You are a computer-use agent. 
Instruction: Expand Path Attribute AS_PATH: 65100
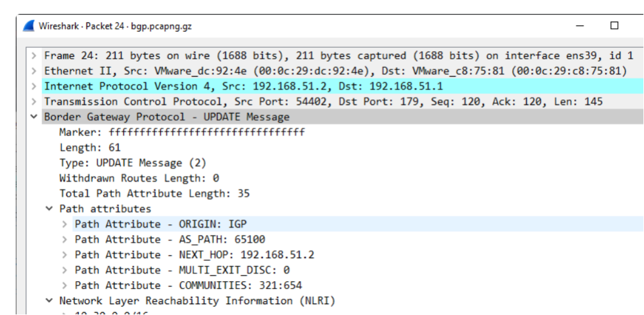65,239
